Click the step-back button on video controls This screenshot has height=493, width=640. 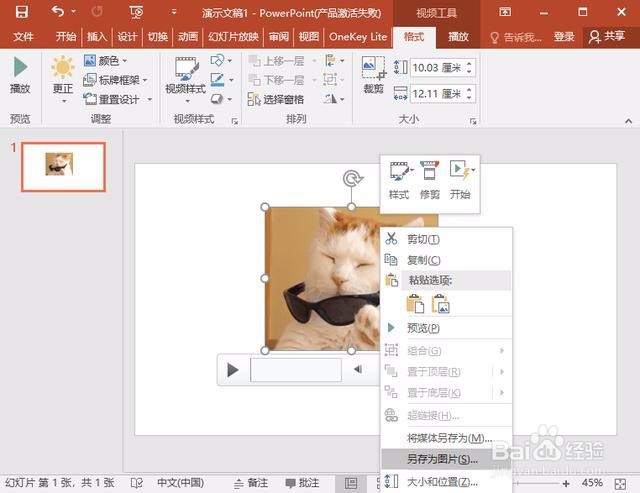358,369
